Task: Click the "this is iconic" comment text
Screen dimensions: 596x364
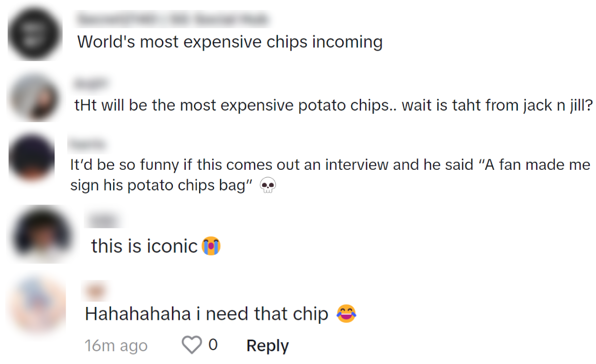Action: click(145, 246)
